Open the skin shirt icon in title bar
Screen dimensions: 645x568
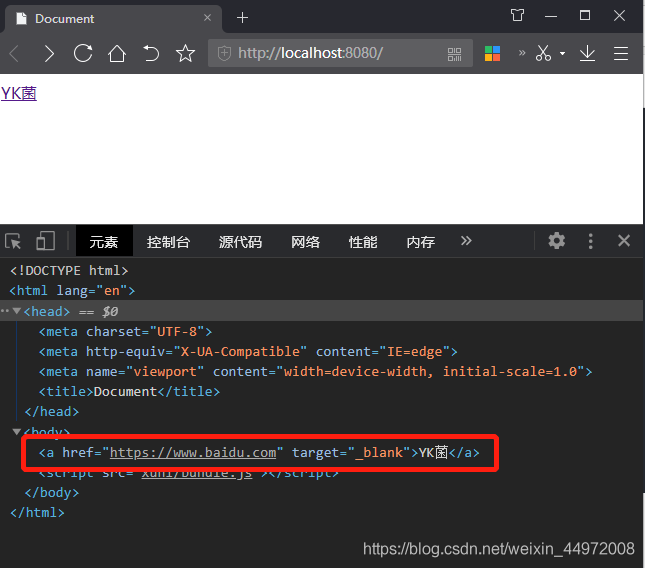517,16
